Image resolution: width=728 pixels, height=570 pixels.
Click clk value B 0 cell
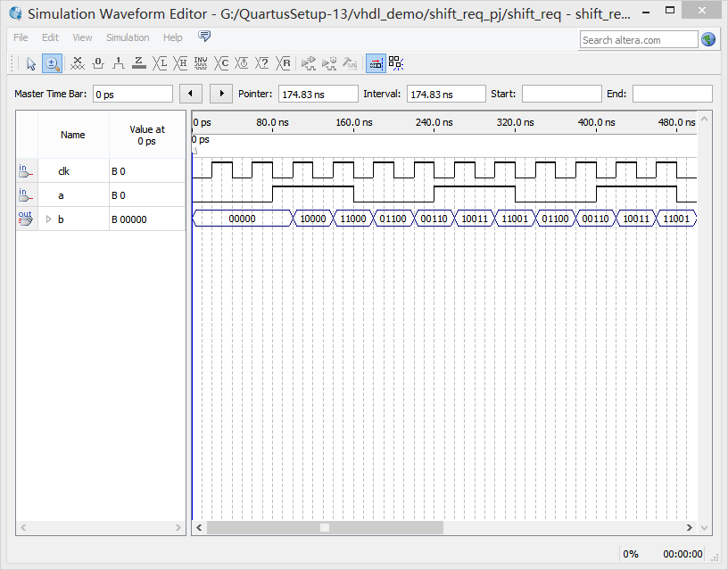coord(147,171)
